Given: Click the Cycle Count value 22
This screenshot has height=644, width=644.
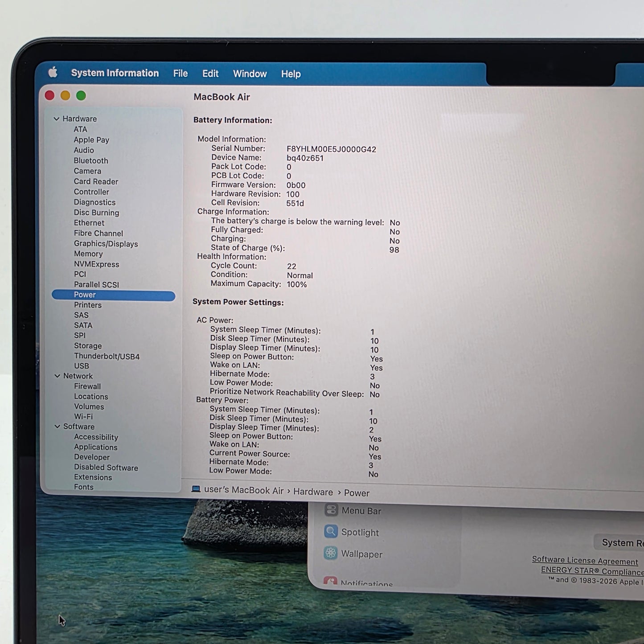Looking at the screenshot, I should click(x=291, y=266).
